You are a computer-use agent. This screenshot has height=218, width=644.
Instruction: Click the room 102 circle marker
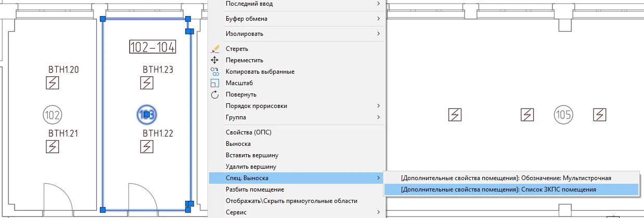click(52, 114)
